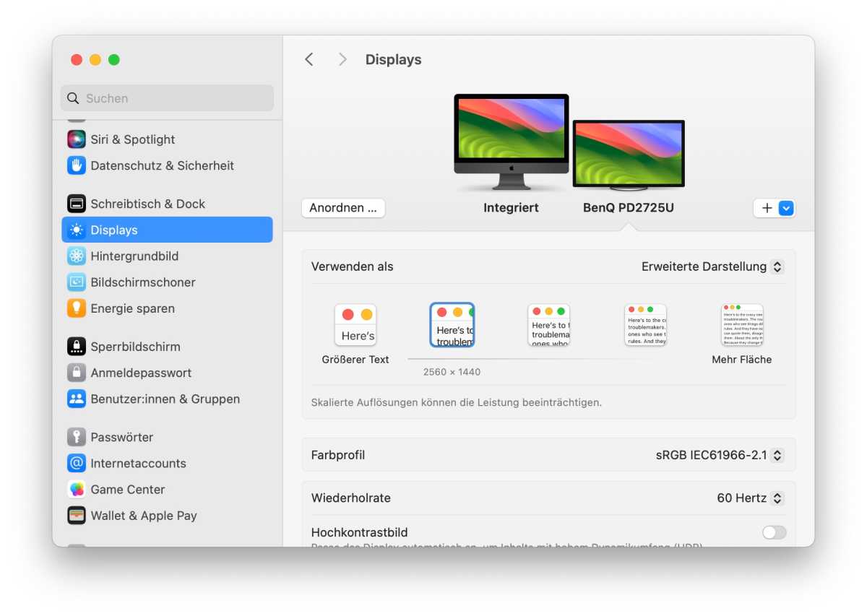Click the search magnifying glass icon
This screenshot has height=616, width=867.
click(x=73, y=98)
